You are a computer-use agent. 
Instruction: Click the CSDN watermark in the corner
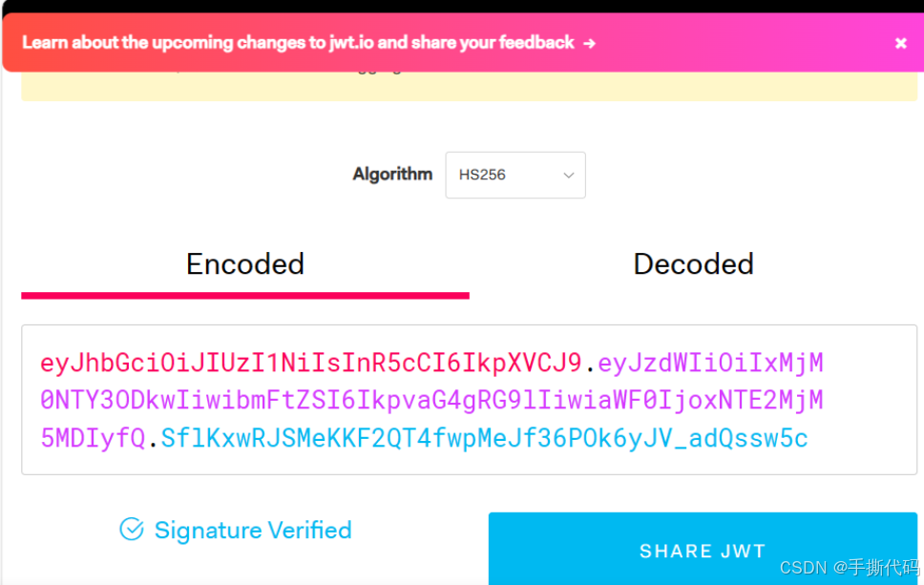click(x=850, y=567)
